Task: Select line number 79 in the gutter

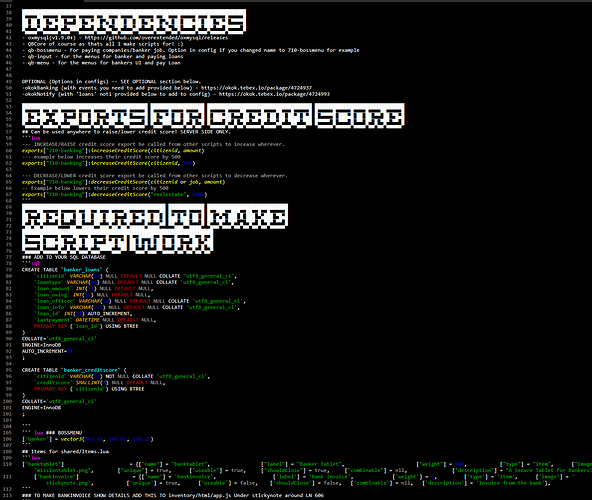Action: click(x=9, y=270)
